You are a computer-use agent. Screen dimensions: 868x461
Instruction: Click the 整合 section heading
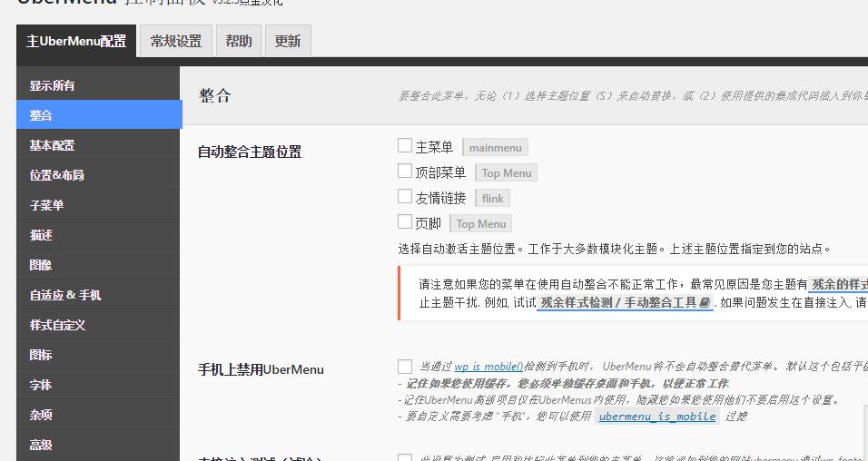pos(215,96)
